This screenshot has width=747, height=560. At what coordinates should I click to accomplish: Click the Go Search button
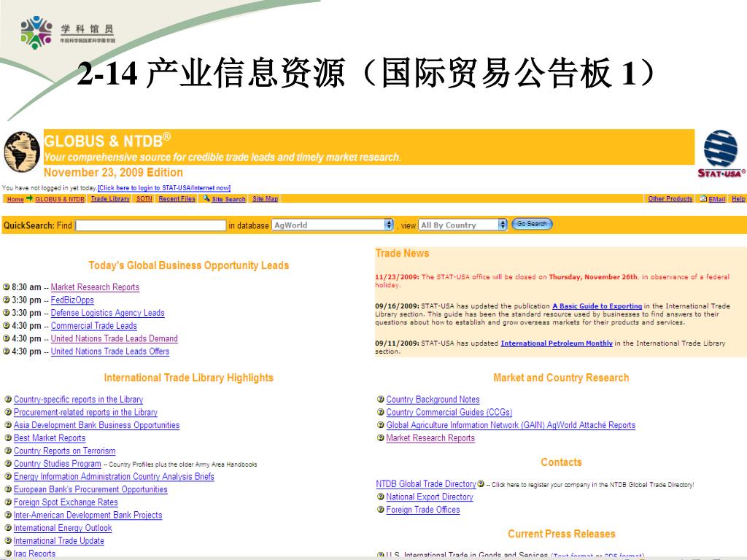coord(532,224)
